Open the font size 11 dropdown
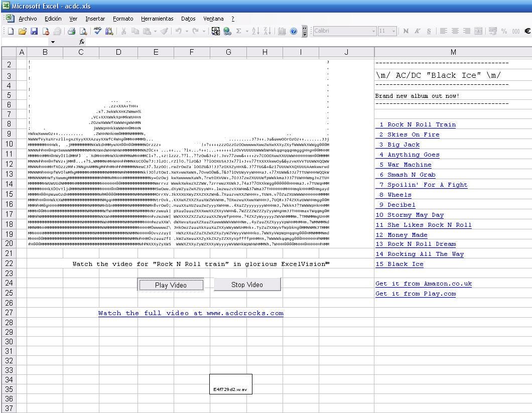532x413 pixels. [393, 31]
